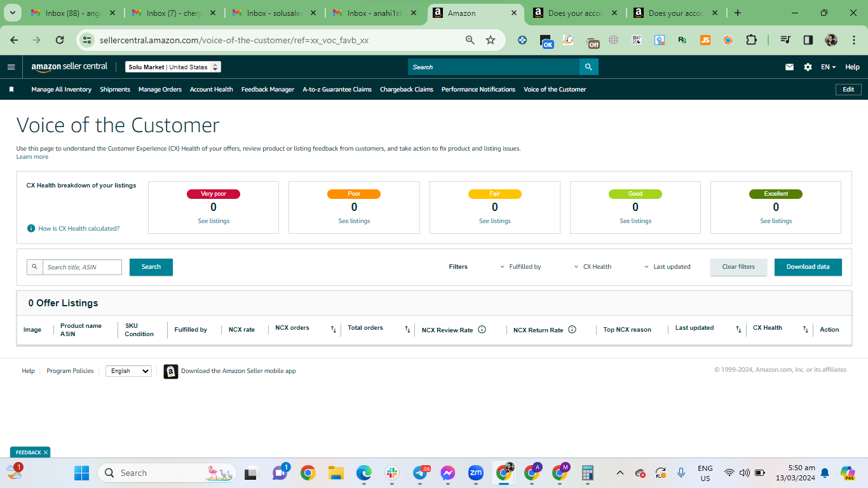This screenshot has height=488, width=868.
Task: Open Telegram from the taskbar
Action: 420,473
